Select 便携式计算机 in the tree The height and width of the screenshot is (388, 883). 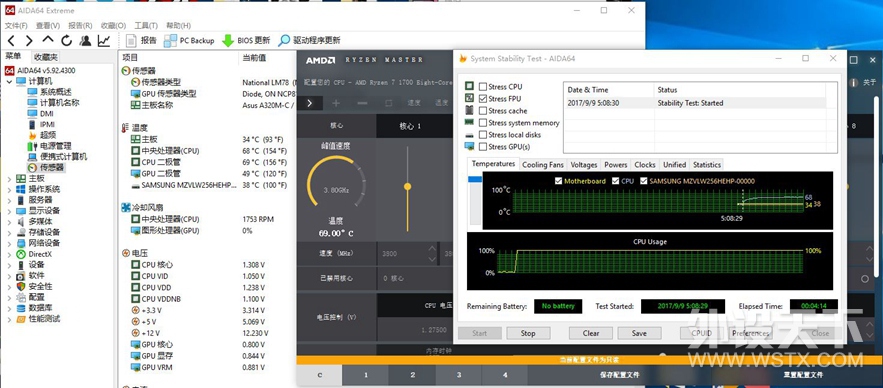(63, 157)
